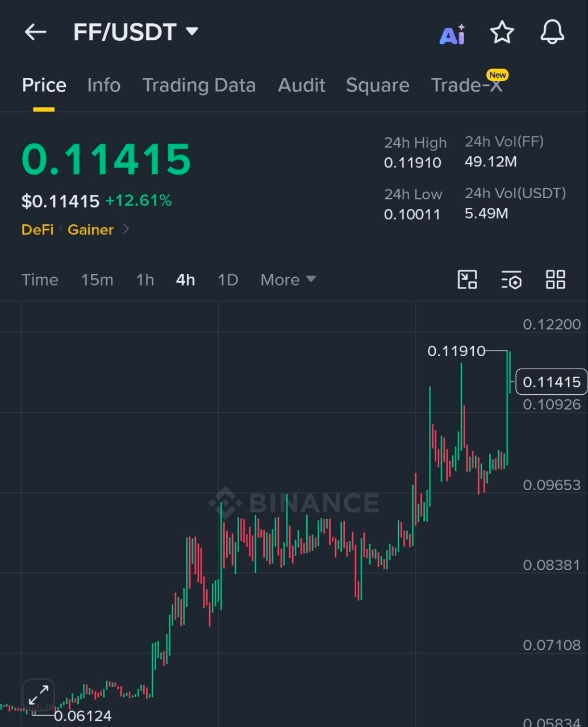The width and height of the screenshot is (588, 727).
Task: Click the 0.12200 price axis label
Action: click(552, 324)
